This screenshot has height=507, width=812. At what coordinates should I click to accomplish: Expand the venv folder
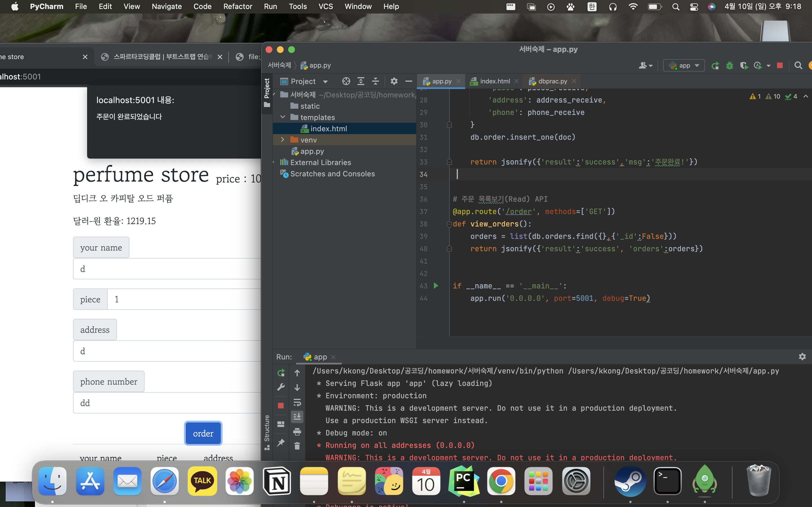[x=283, y=139]
